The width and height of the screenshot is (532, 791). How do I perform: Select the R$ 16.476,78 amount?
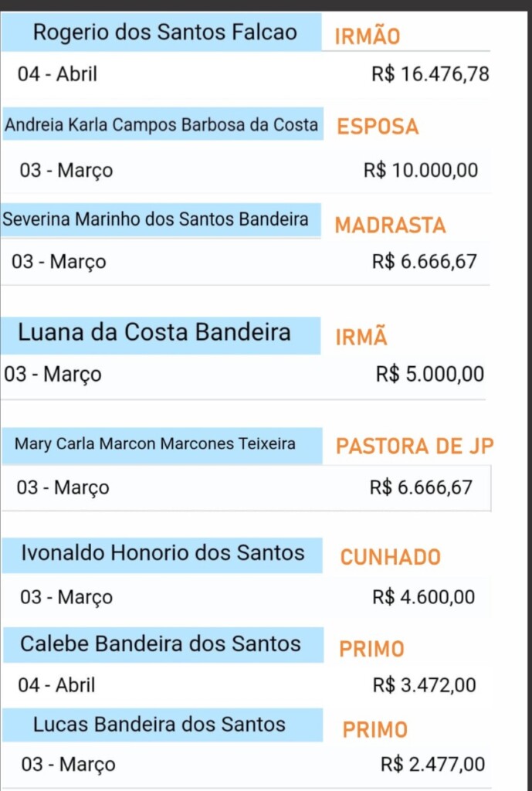(430, 74)
